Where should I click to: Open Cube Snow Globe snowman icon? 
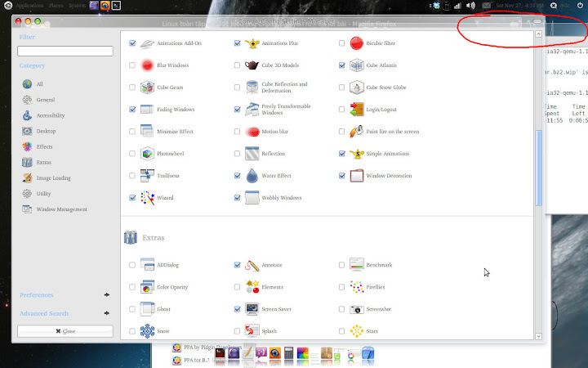357,88
